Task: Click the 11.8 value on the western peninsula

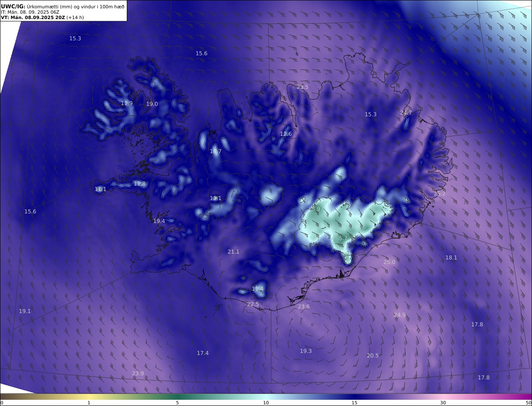Action: [140, 184]
